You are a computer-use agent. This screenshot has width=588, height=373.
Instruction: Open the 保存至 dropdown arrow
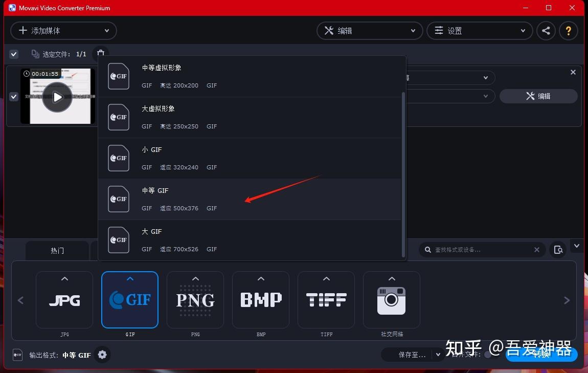[438, 355]
